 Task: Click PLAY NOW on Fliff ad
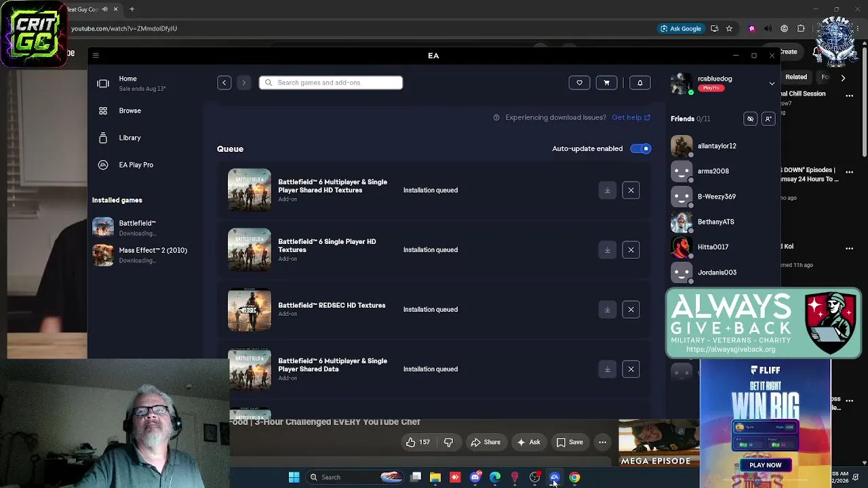pos(766,465)
